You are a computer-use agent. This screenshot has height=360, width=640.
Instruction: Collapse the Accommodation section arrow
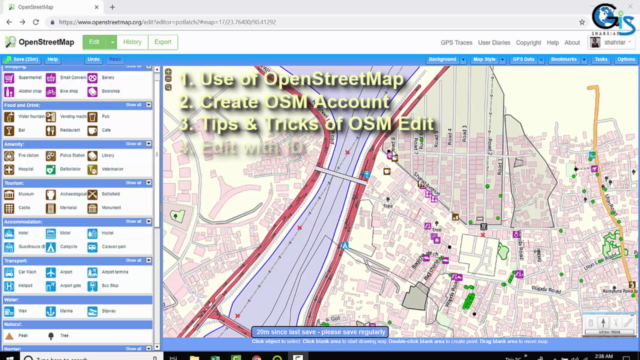[149, 221]
